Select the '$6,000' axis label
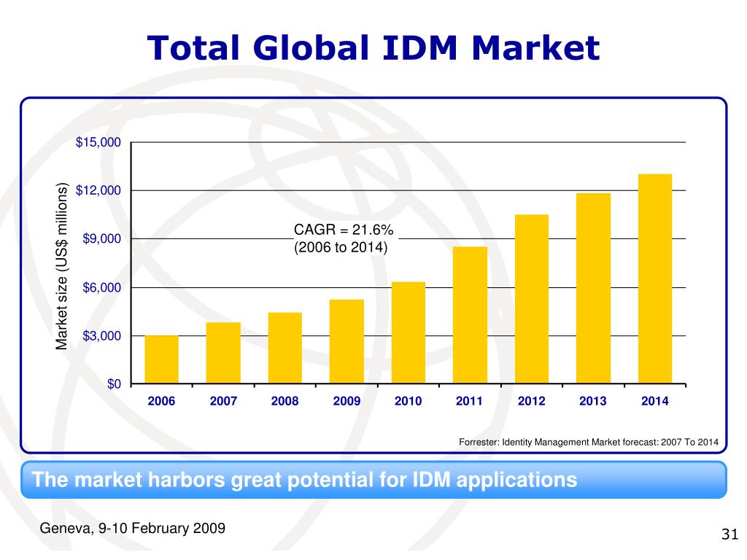This screenshot has height=560, width=747. [101, 287]
